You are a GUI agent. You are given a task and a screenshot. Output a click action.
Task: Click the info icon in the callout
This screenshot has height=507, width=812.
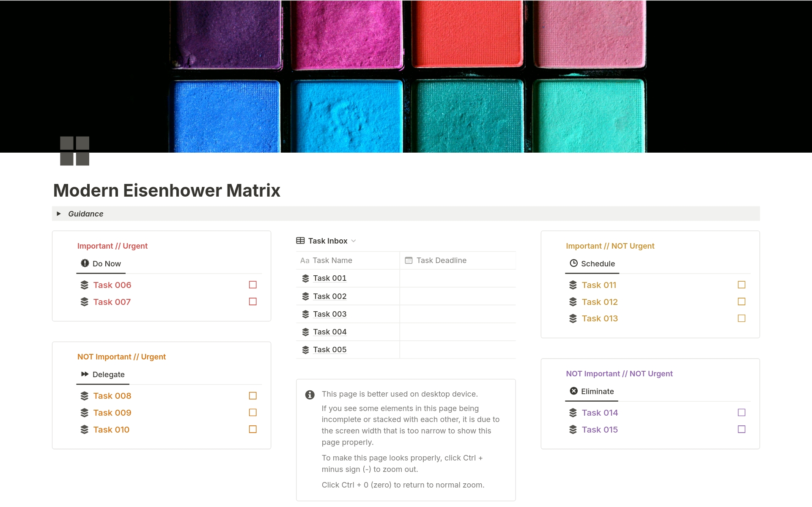click(310, 395)
